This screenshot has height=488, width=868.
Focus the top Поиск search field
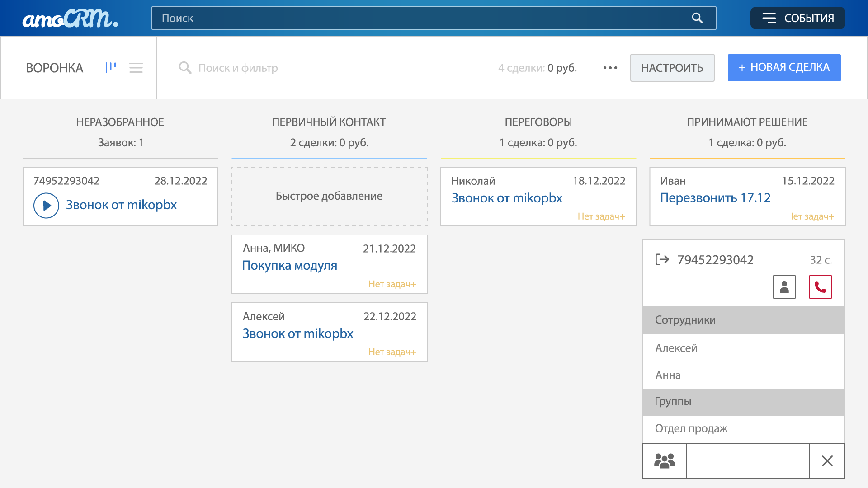(434, 18)
